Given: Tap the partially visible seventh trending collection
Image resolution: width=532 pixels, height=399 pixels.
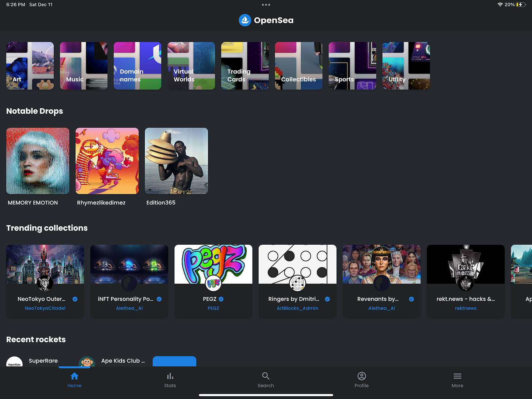Looking at the screenshot, I should point(521,281).
